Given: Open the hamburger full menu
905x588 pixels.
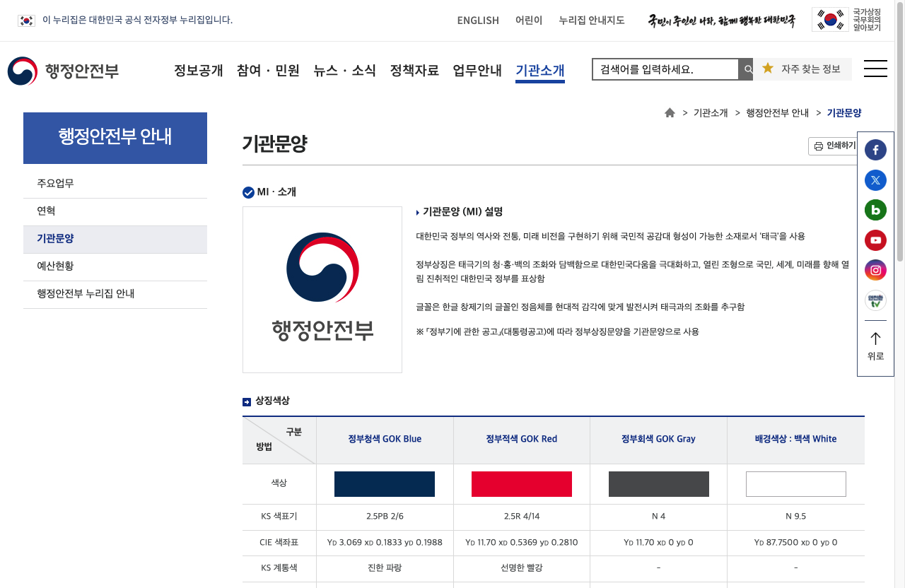Looking at the screenshot, I should click(x=875, y=69).
